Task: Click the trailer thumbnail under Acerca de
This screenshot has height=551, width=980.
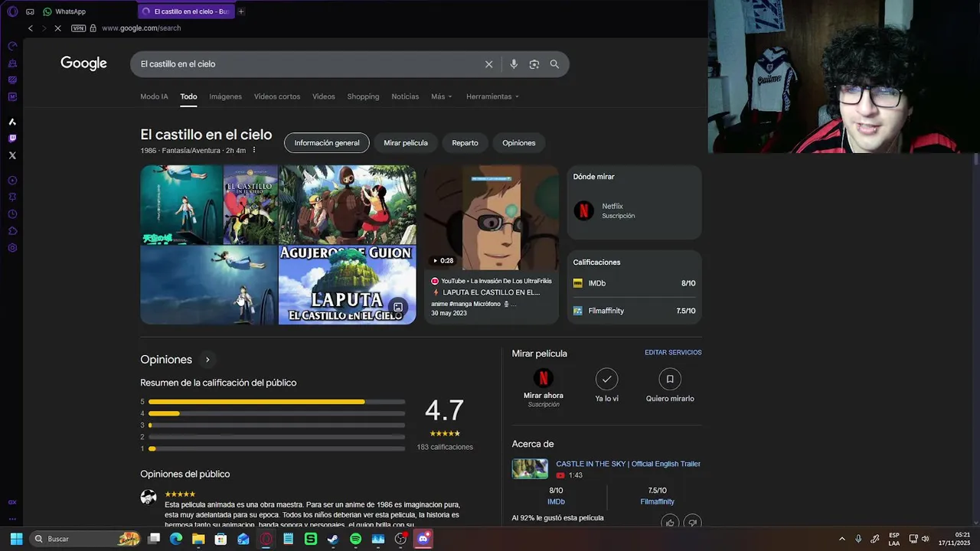Action: click(x=530, y=468)
